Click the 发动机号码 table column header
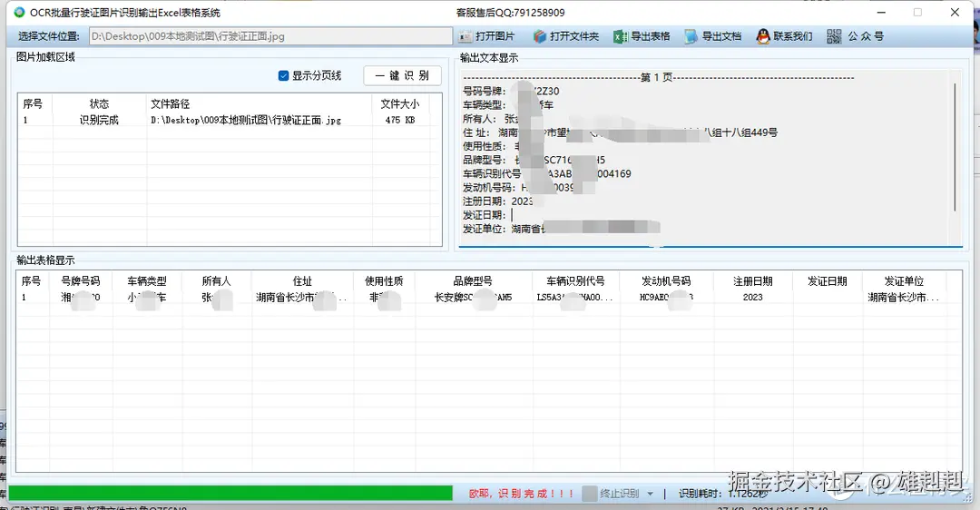The width and height of the screenshot is (980, 510). tap(666, 281)
